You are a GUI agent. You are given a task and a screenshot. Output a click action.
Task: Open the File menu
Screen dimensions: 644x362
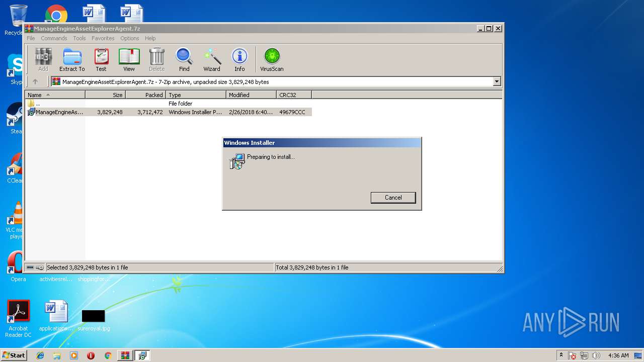point(31,38)
